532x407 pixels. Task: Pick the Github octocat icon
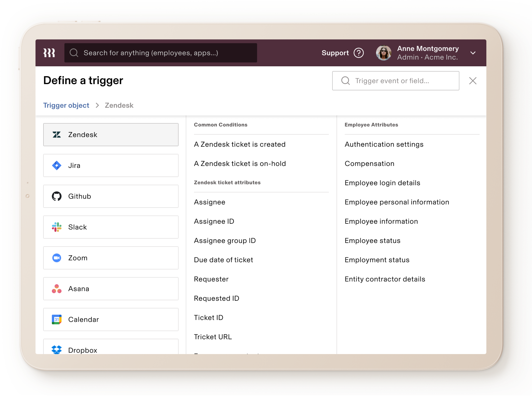(x=57, y=196)
